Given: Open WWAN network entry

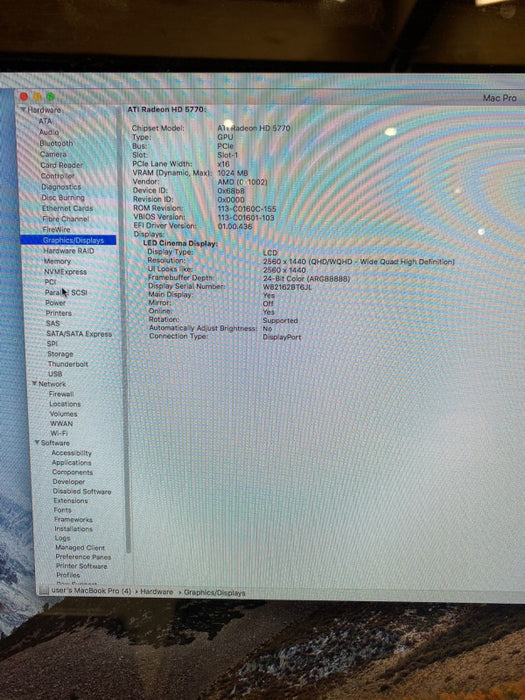Looking at the screenshot, I should [x=61, y=424].
